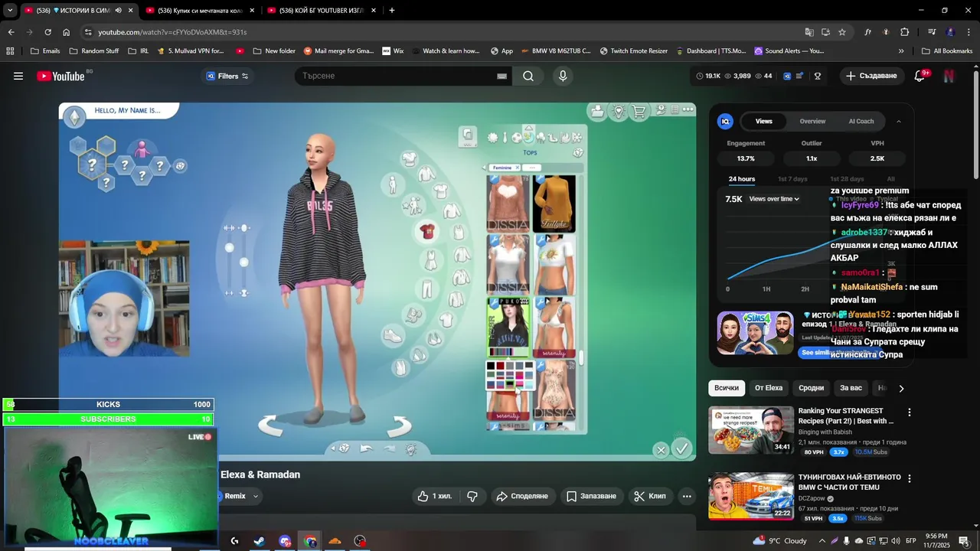
Task: Go to the YouTube home logo
Action: (60, 76)
